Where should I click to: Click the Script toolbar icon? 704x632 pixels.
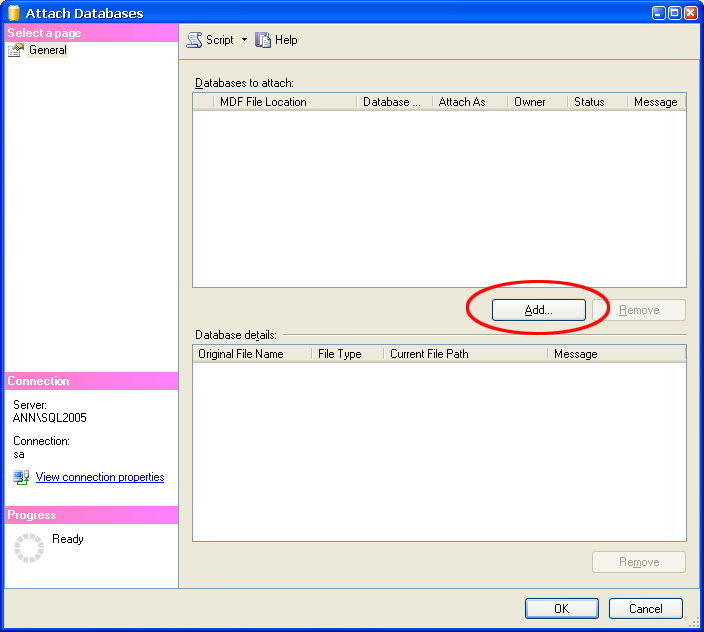(195, 40)
